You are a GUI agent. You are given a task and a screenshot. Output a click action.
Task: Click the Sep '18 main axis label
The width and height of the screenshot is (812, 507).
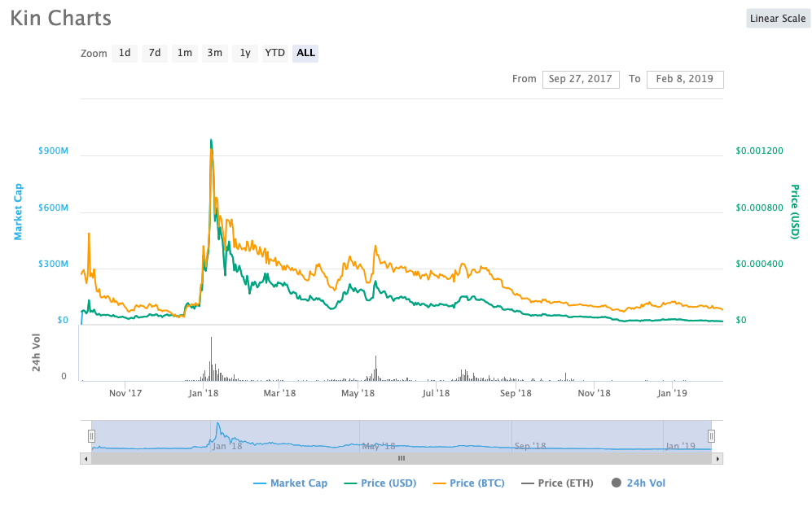coord(516,393)
